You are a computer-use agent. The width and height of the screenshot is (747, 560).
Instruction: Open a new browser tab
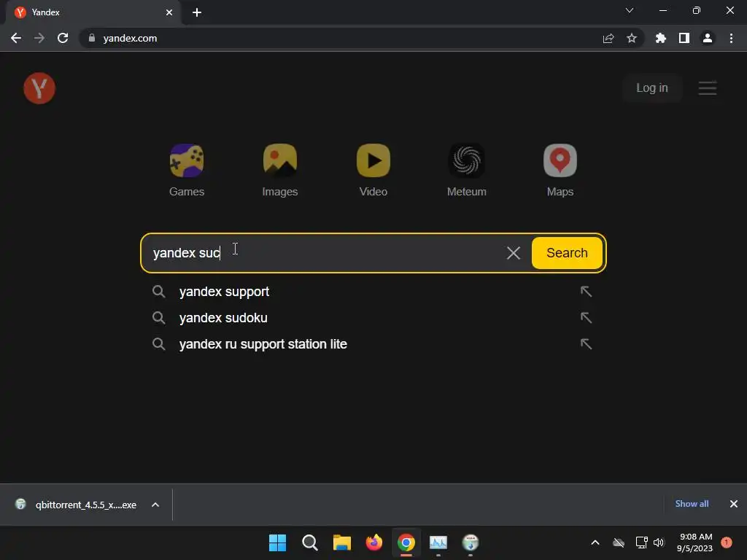point(197,12)
